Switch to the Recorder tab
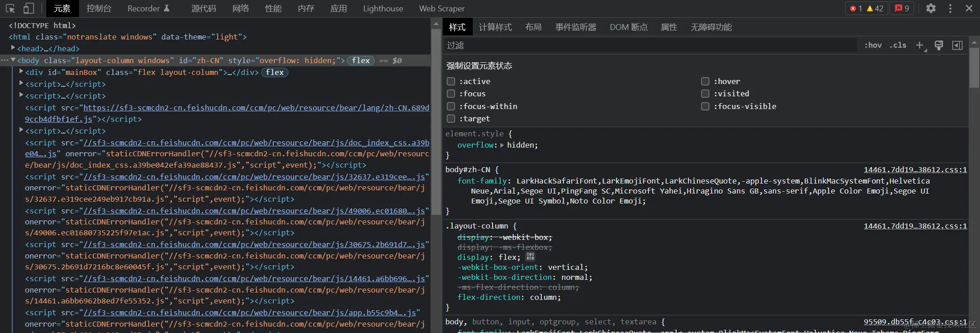The width and height of the screenshot is (980, 333). pos(148,9)
